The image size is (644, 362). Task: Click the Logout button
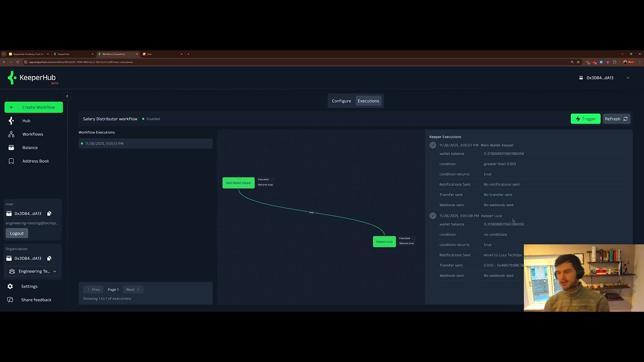(x=17, y=233)
